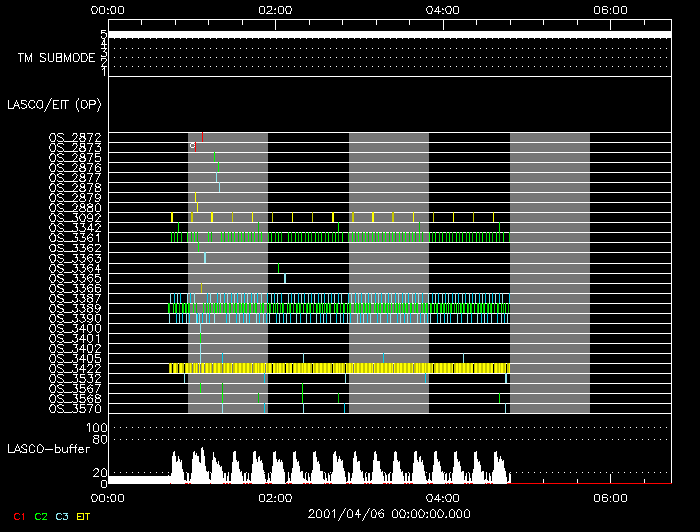Select the OS_2876 row label
The image size is (700, 532).
pyautogui.click(x=75, y=167)
